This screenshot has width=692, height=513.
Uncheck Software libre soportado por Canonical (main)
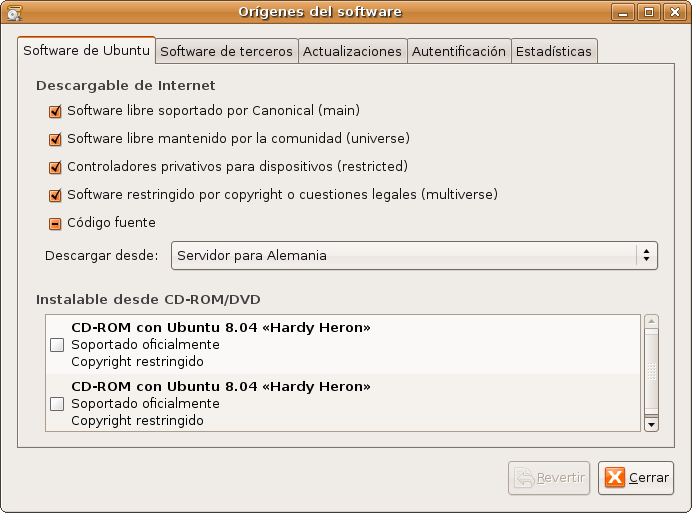click(x=56, y=111)
